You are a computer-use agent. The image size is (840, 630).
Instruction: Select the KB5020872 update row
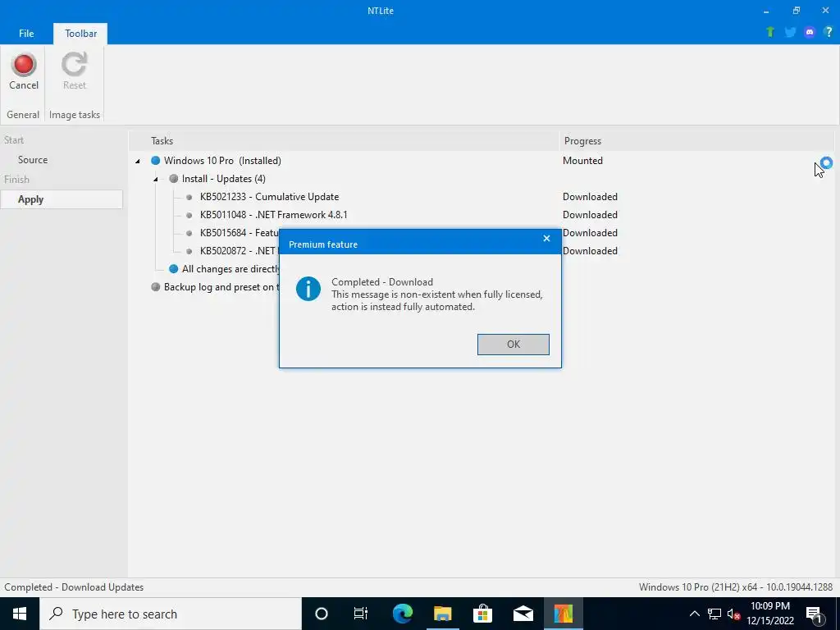[x=240, y=251]
